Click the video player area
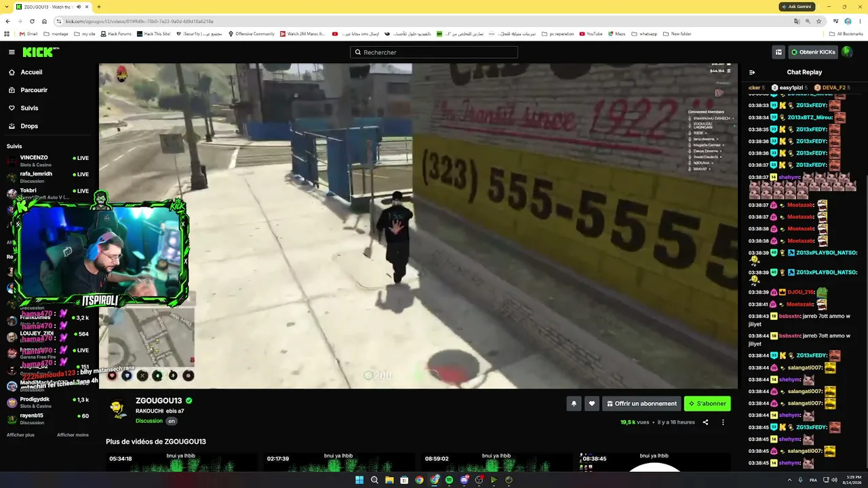The height and width of the screenshot is (488, 868). (418, 226)
